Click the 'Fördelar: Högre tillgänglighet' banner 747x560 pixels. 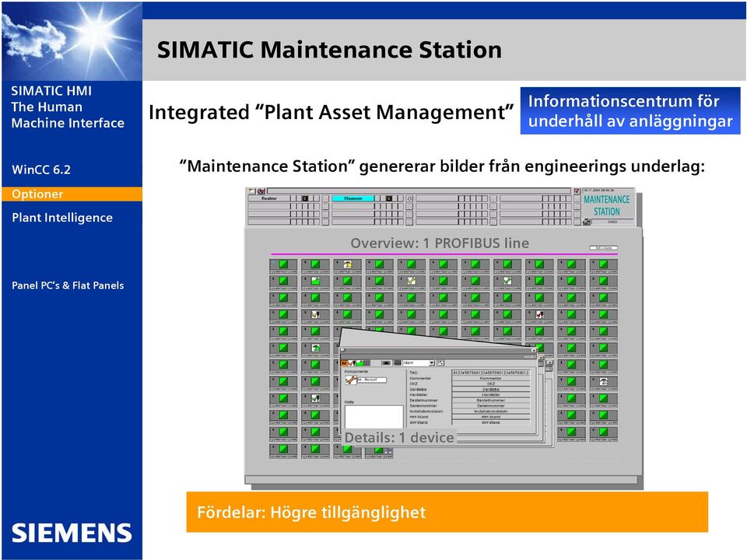447,512
